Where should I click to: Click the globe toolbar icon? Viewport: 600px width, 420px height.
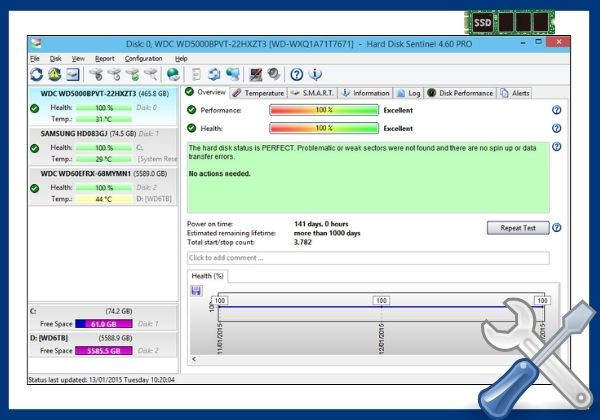click(x=173, y=74)
